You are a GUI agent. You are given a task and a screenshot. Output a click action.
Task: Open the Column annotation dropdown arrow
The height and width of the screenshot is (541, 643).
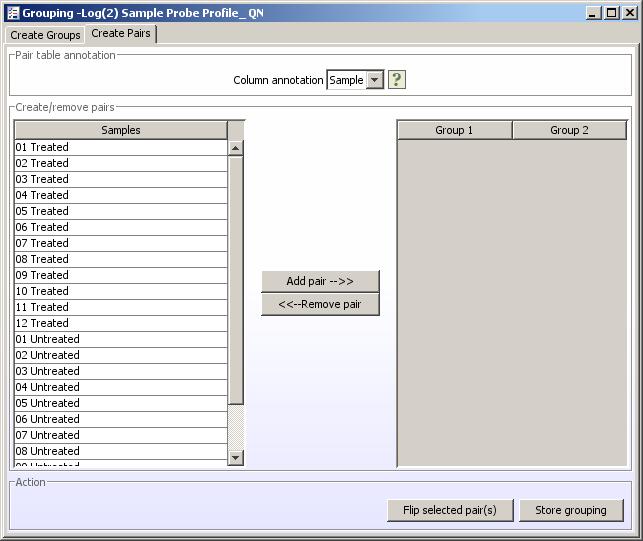tap(375, 80)
